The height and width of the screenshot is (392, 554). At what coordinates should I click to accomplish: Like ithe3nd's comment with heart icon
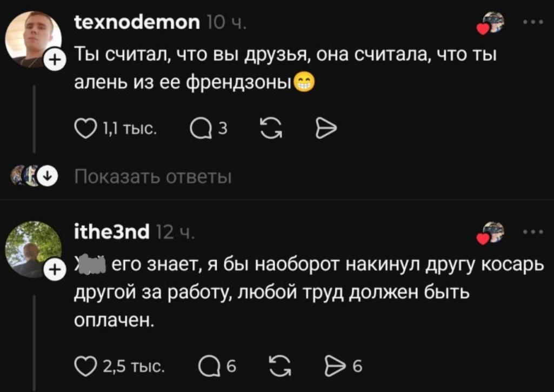pyautogui.click(x=85, y=367)
